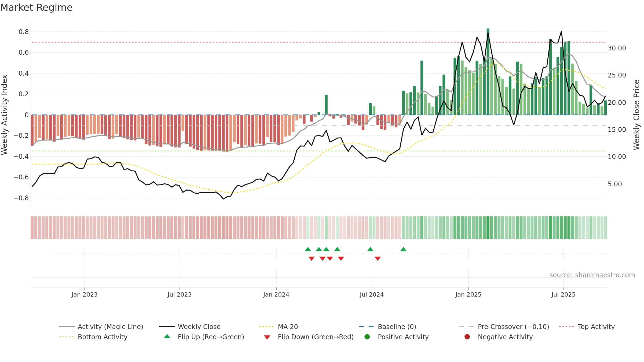Toggle the Pre-Crossover (−0.10) legend entry
644x362 pixels.
pos(504,327)
